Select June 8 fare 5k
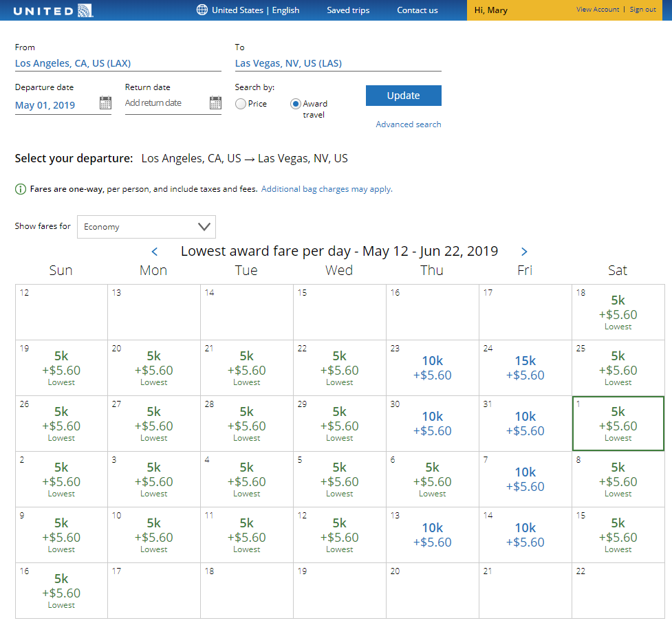Image resolution: width=672 pixels, height=625 pixels. click(x=618, y=479)
